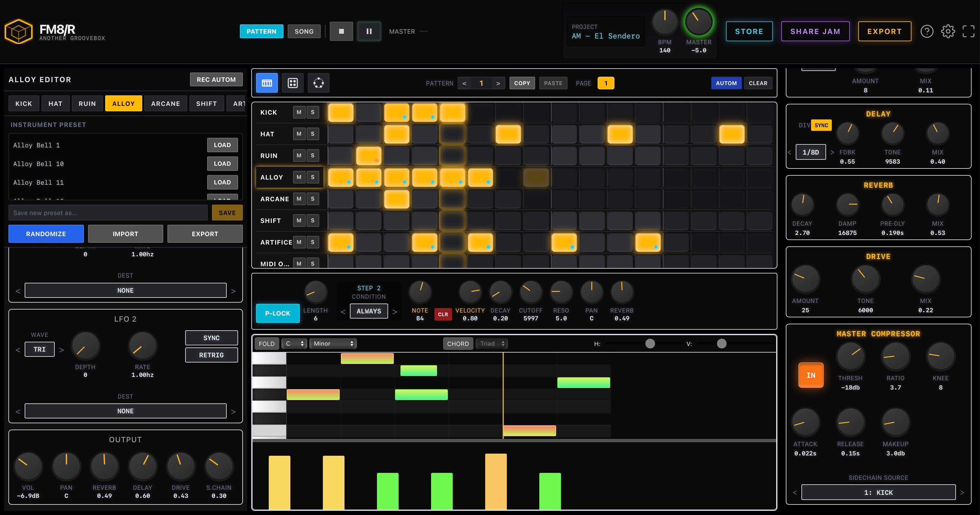Open the root note C dropdown
980x515 pixels.
294,344
